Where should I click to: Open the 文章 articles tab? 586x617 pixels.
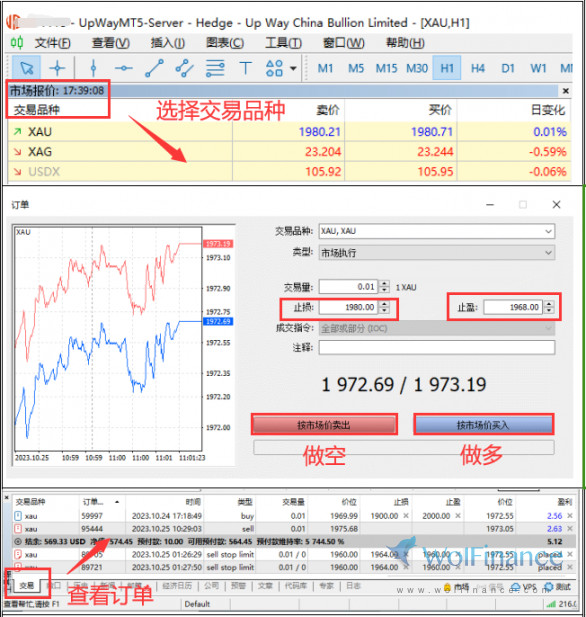point(265,586)
